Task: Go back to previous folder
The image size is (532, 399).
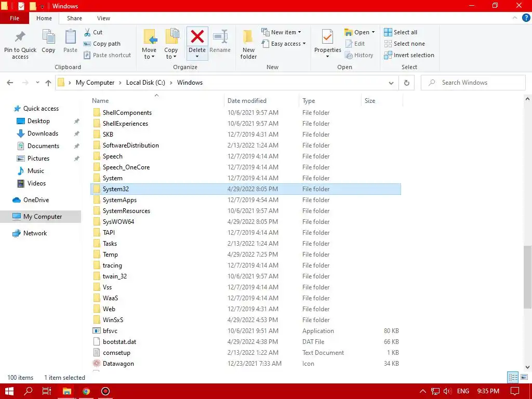Action: coord(10,83)
